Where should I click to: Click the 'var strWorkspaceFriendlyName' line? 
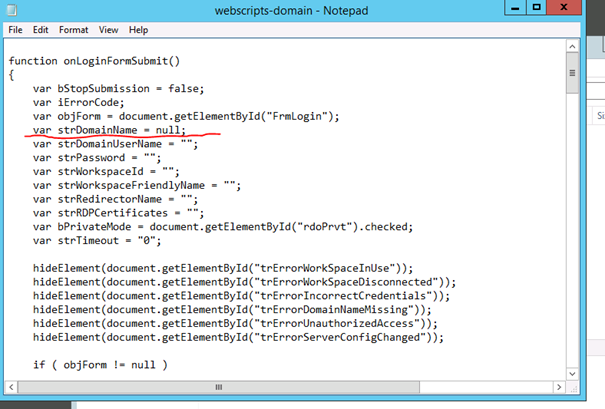point(137,186)
